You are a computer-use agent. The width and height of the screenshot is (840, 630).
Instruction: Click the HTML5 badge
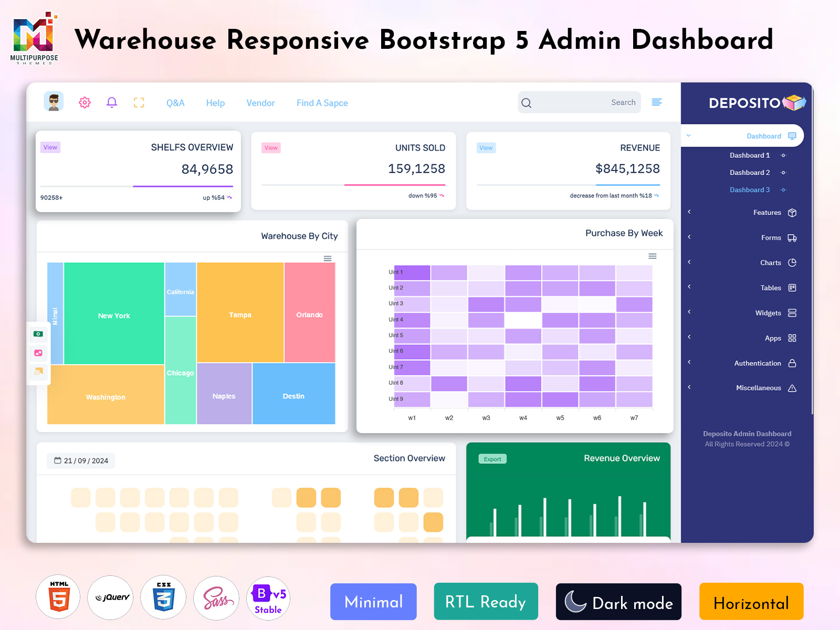pos(58,597)
